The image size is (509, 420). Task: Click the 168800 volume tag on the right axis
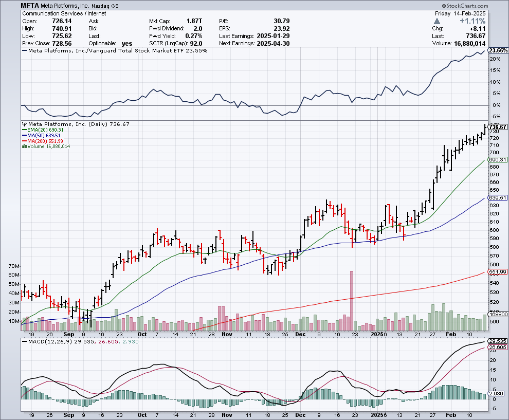pos(498,314)
